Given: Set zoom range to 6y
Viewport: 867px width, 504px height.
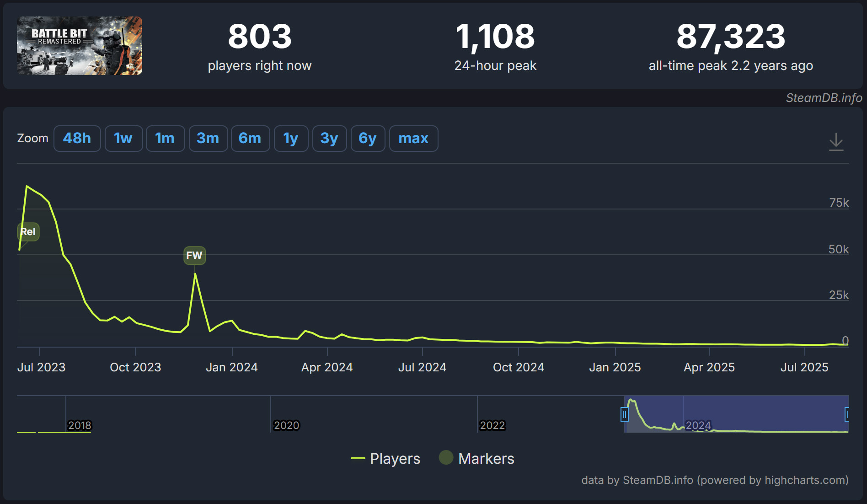Looking at the screenshot, I should (x=368, y=138).
